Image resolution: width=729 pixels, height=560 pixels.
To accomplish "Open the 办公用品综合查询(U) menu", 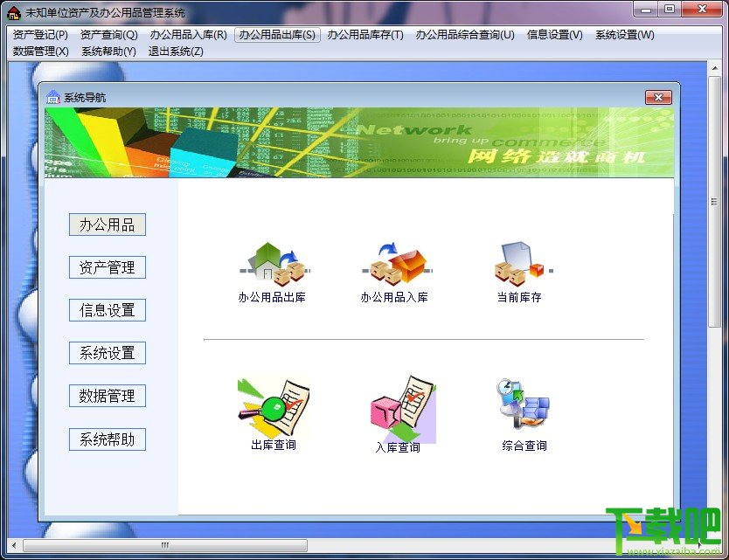I will click(x=465, y=35).
